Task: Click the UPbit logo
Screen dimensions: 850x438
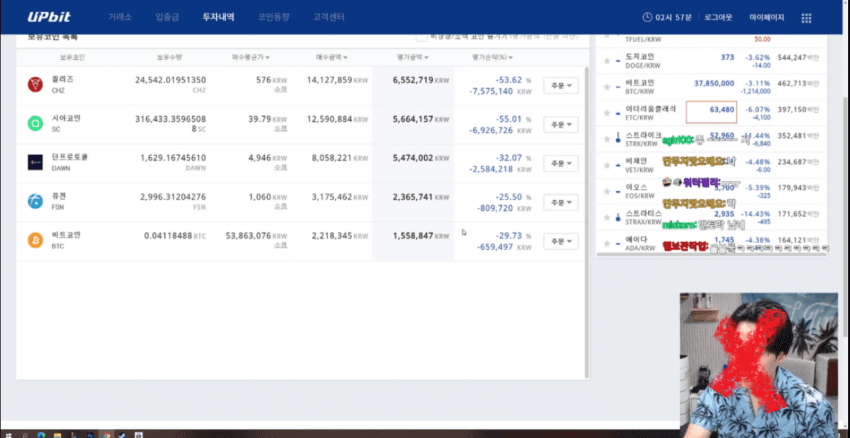Action: click(49, 17)
